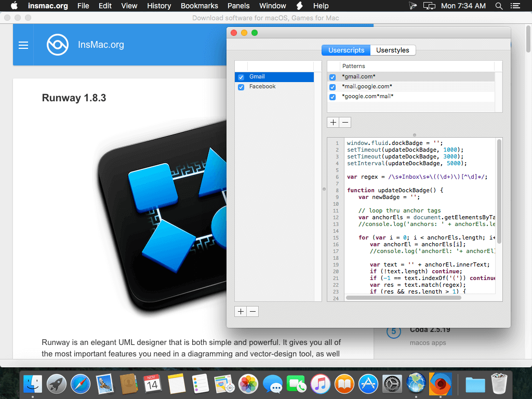This screenshot has width=532, height=399.
Task: Open the Apple menu
Action: click(x=14, y=6)
